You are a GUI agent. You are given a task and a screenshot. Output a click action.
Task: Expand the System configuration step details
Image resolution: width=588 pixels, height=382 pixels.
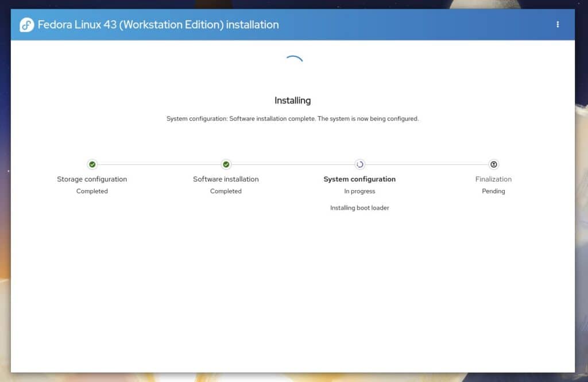[x=359, y=179]
